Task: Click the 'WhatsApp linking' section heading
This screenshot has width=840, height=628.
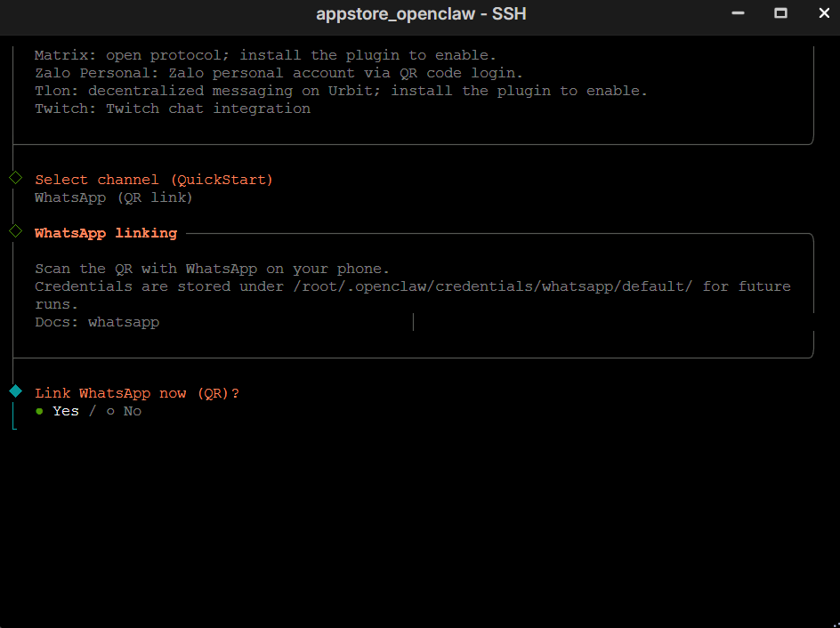Action: coord(106,233)
